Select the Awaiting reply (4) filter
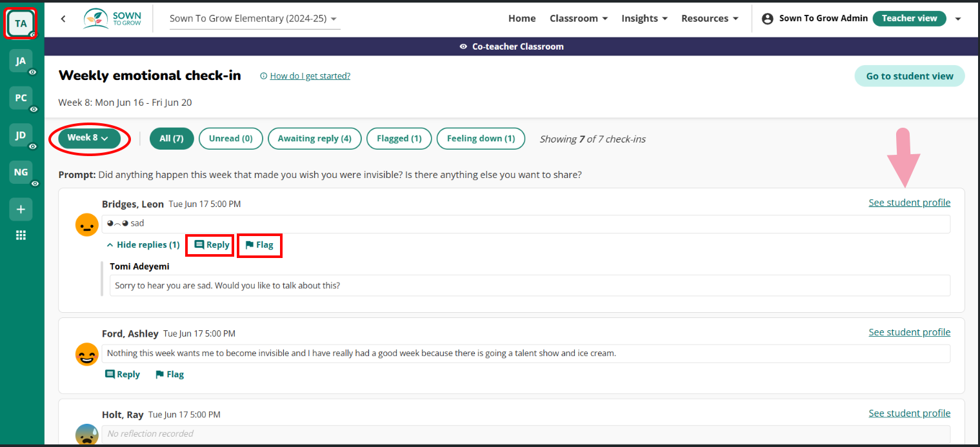This screenshot has width=980, height=447. pos(315,139)
